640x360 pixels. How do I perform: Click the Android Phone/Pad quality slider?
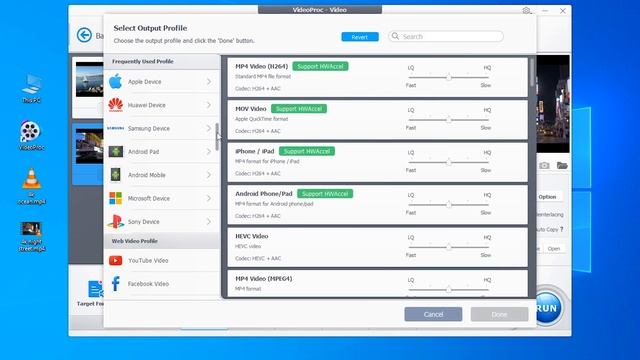449,204
